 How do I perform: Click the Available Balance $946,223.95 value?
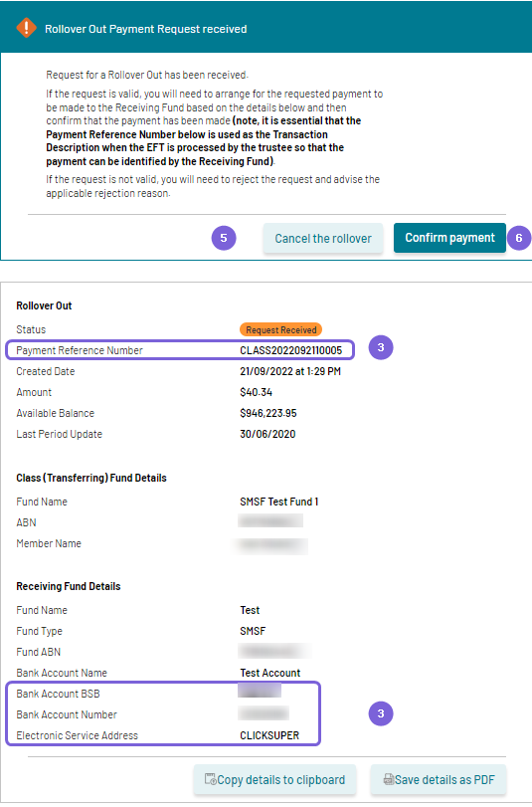coord(268,413)
